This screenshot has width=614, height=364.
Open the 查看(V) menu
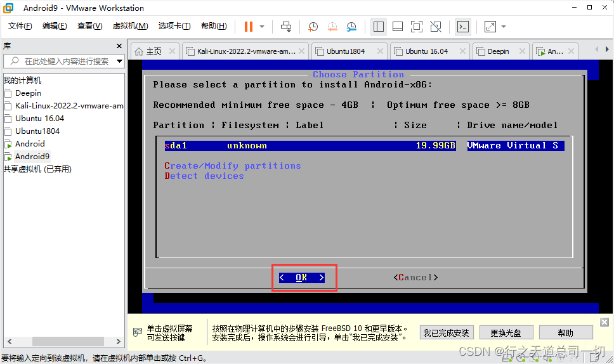89,26
